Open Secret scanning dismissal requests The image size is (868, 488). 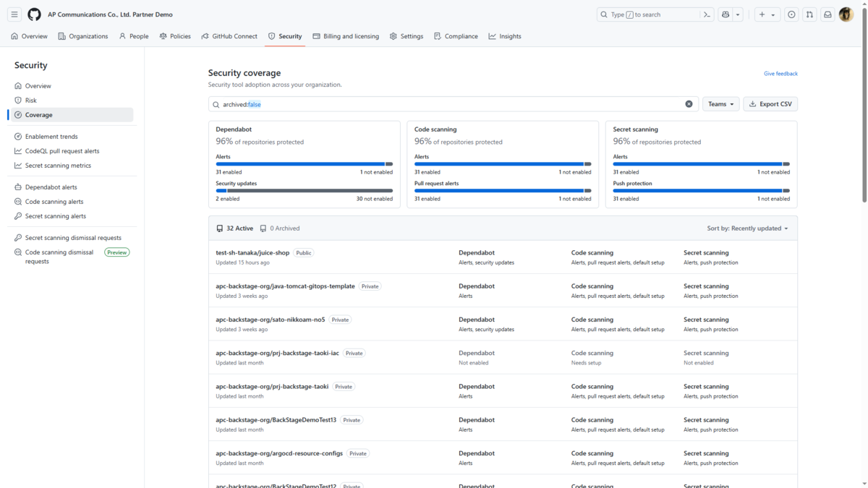pyautogui.click(x=72, y=238)
